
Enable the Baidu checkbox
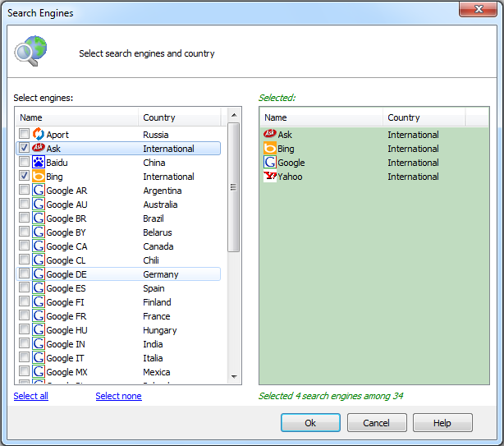24,162
